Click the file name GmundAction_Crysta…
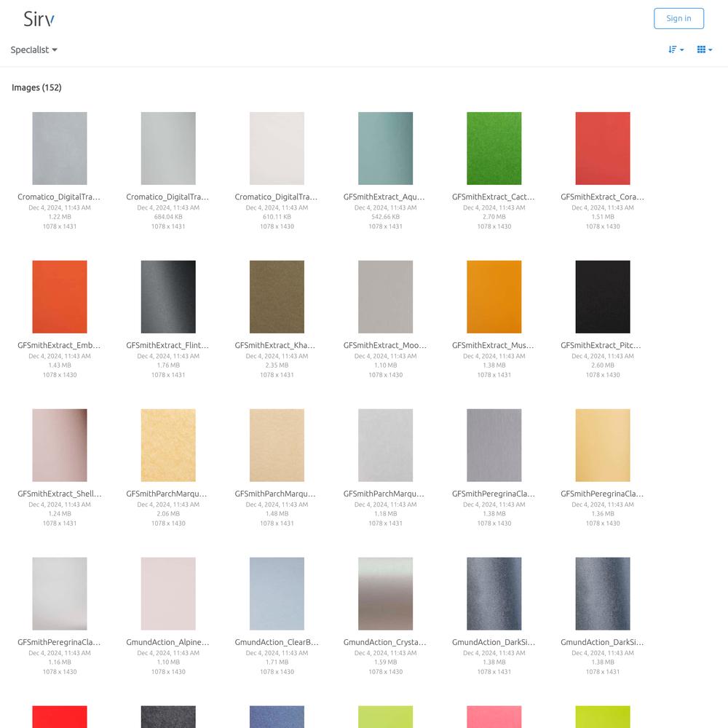Viewport: 728px width, 728px height. (385, 643)
